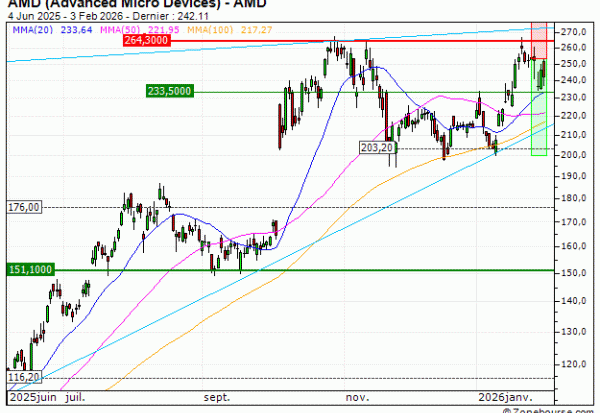Click the 203,20 price level label
This screenshot has height=413, width=600.
click(377, 147)
